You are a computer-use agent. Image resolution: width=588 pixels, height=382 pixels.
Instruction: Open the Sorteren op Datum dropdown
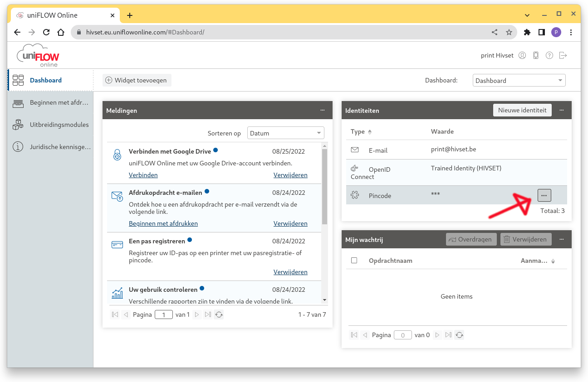(x=286, y=133)
